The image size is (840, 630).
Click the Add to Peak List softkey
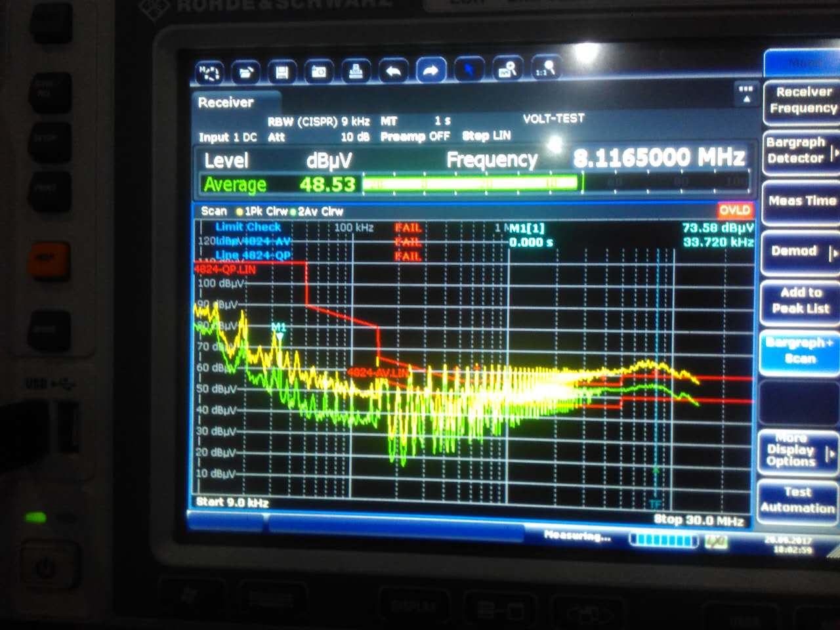point(801,301)
